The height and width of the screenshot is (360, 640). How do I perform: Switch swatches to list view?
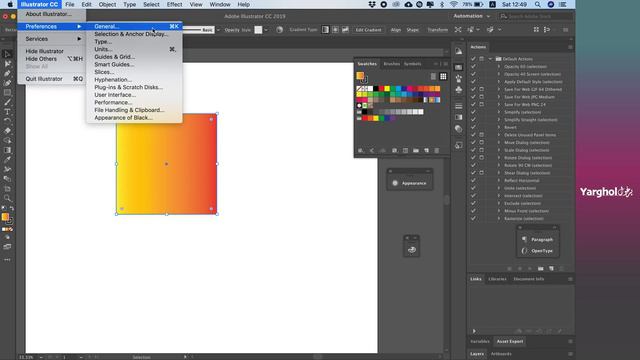click(433, 76)
